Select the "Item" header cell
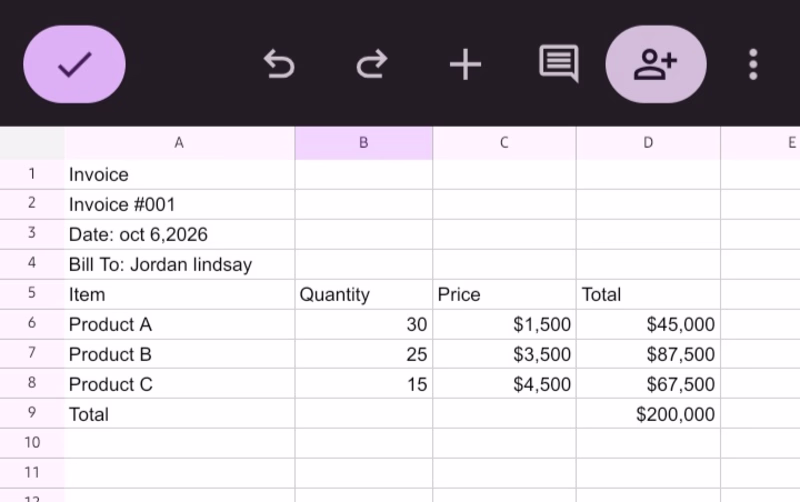 click(180, 294)
